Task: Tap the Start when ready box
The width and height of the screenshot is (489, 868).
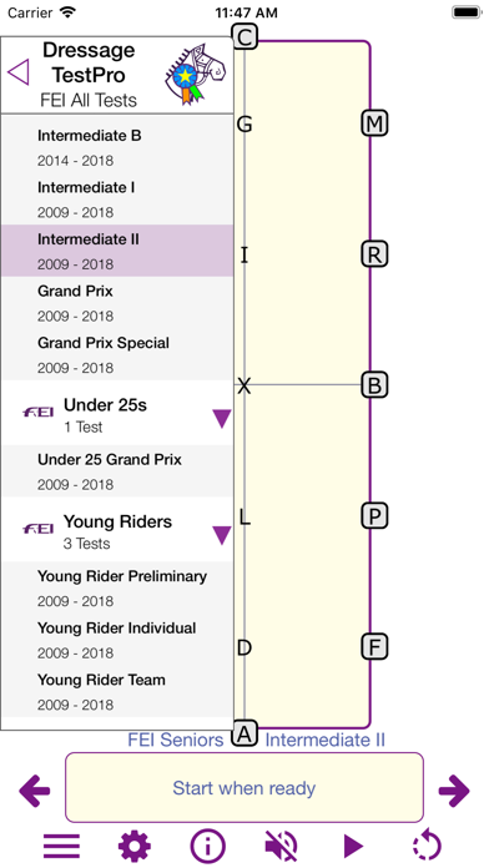Action: pyautogui.click(x=244, y=788)
